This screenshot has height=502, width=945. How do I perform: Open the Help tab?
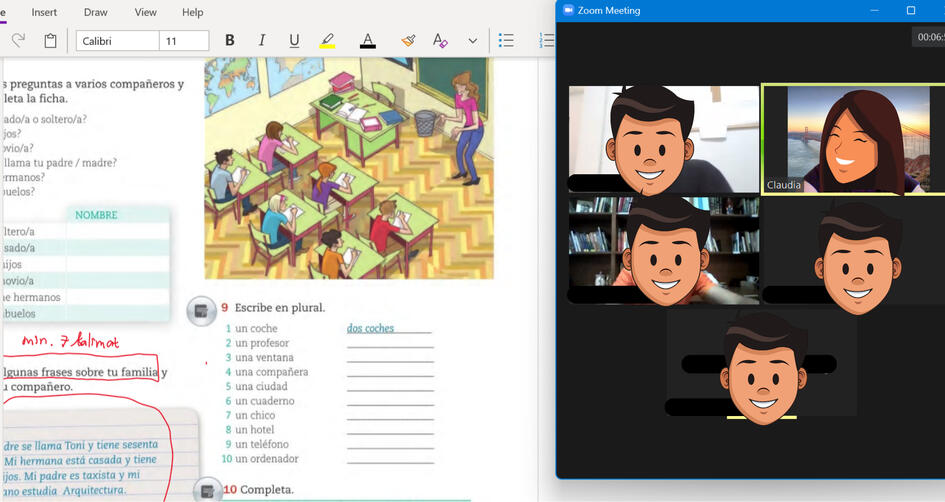(192, 12)
